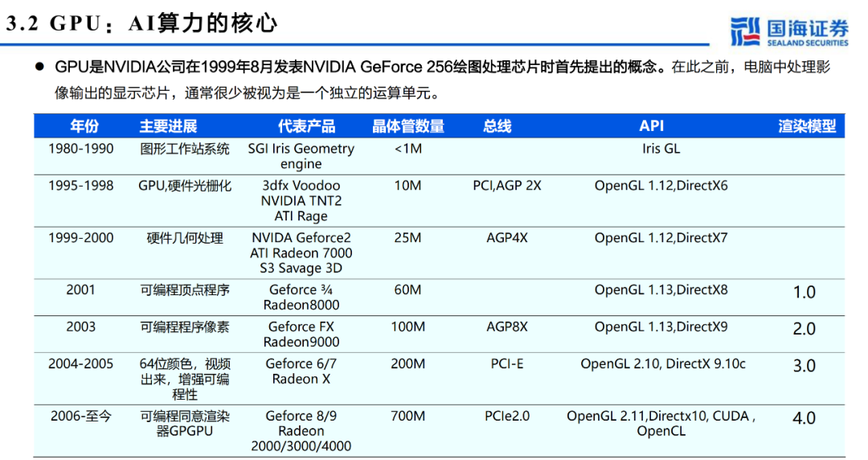
Task: Select the transistor count "60M"
Action: (x=408, y=290)
